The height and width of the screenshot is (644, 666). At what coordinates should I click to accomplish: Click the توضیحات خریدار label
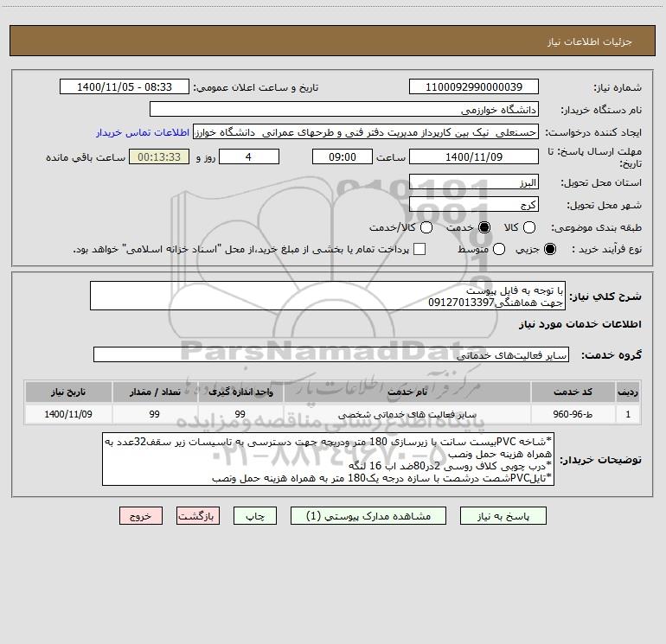[x=600, y=460]
